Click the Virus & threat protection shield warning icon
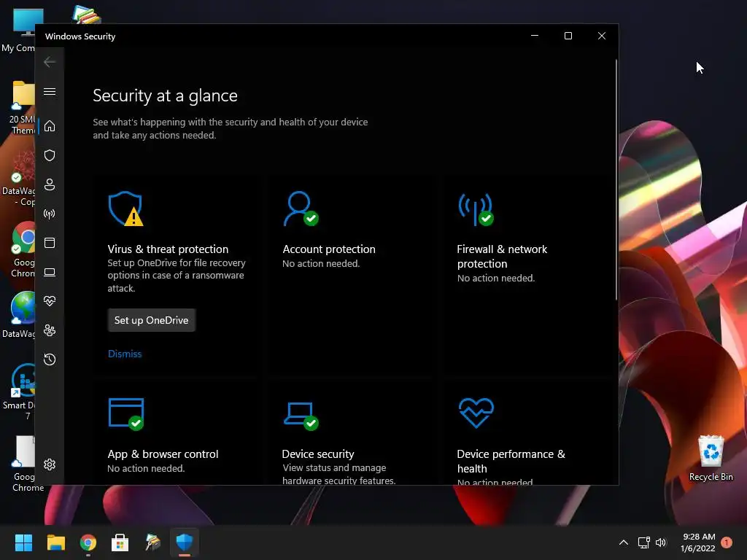 (x=125, y=209)
